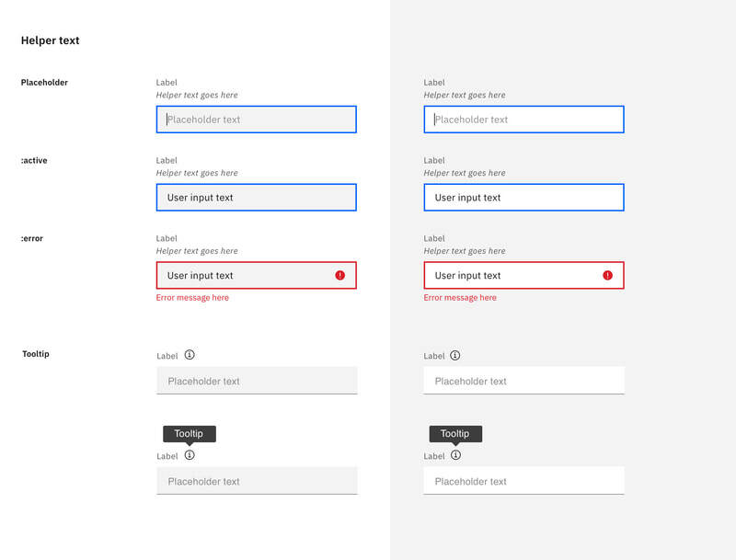Image resolution: width=736 pixels, height=560 pixels.
Task: Click the left dark Tooltip bubble
Action: 190,434
